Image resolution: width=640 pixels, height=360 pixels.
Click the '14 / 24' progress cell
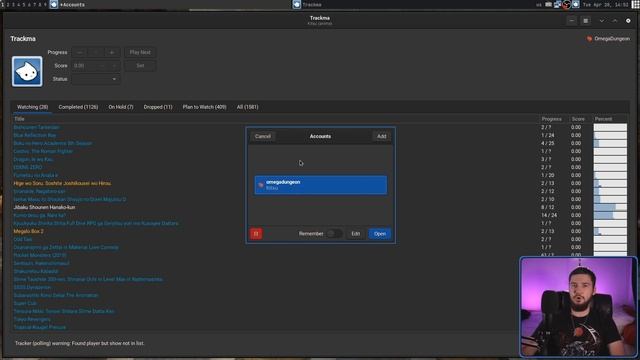pyautogui.click(x=549, y=216)
